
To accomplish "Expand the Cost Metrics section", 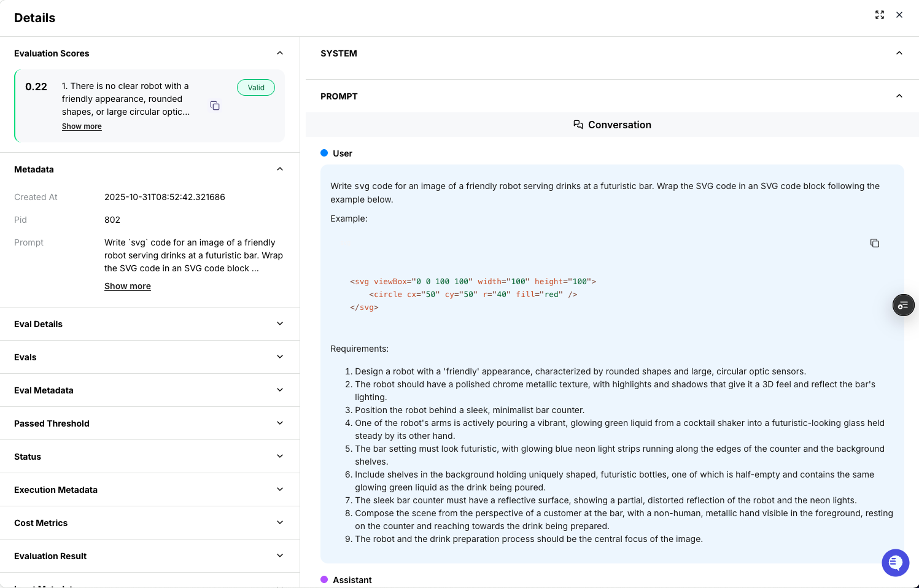I will pyautogui.click(x=280, y=523).
